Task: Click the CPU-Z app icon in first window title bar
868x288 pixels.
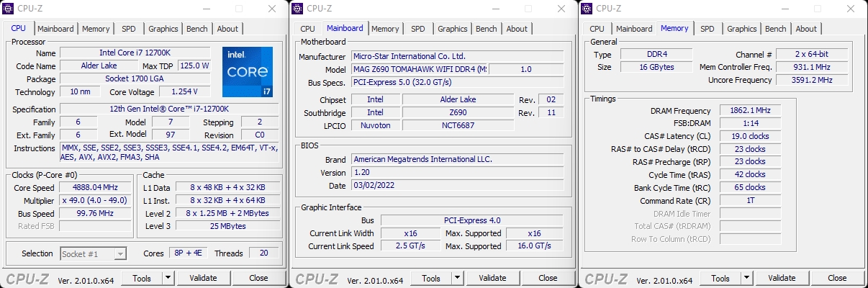Action: click(x=8, y=9)
